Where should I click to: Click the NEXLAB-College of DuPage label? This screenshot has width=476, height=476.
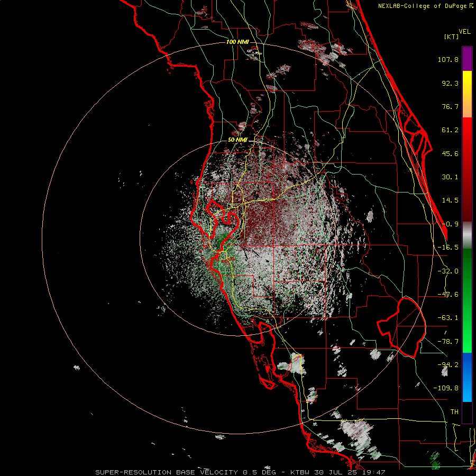pos(425,6)
